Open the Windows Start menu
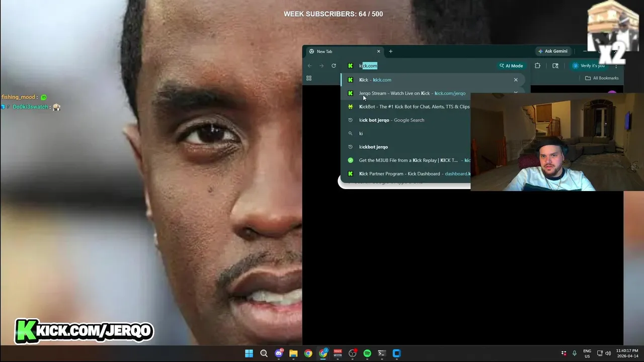 (x=249, y=353)
